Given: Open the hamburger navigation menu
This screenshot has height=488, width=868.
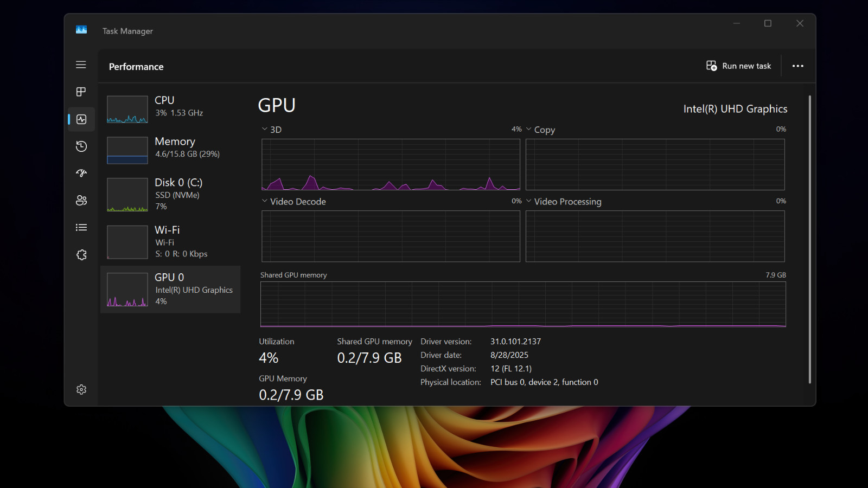Looking at the screenshot, I should coord(81,65).
